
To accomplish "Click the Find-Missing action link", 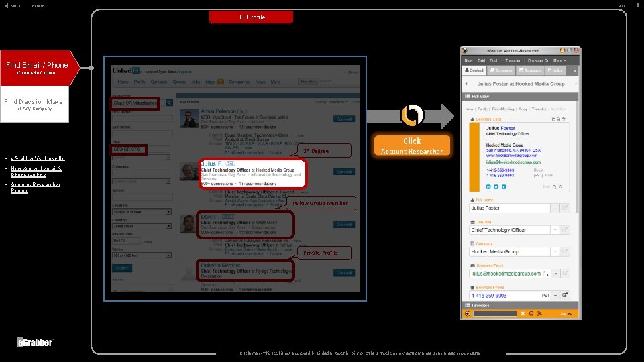I will [x=502, y=109].
